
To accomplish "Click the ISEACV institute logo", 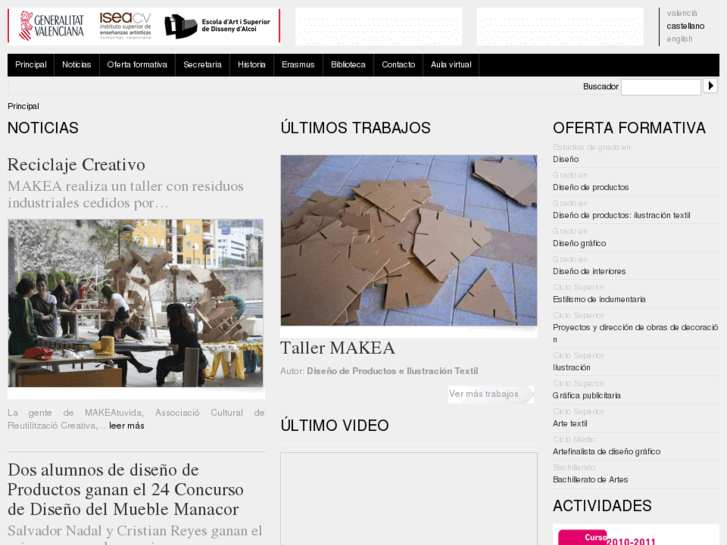I will pyautogui.click(x=126, y=26).
